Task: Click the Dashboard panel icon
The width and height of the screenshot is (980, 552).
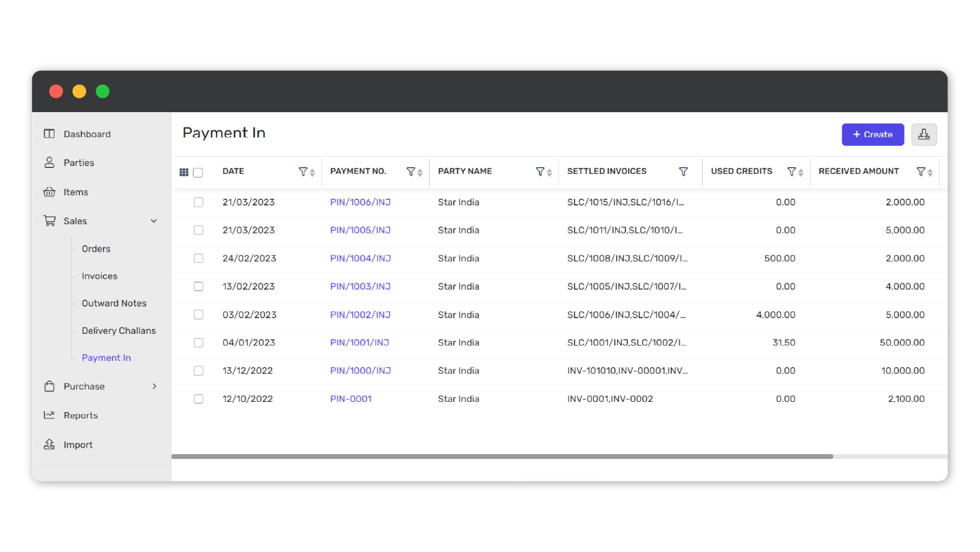Action: pyautogui.click(x=49, y=134)
